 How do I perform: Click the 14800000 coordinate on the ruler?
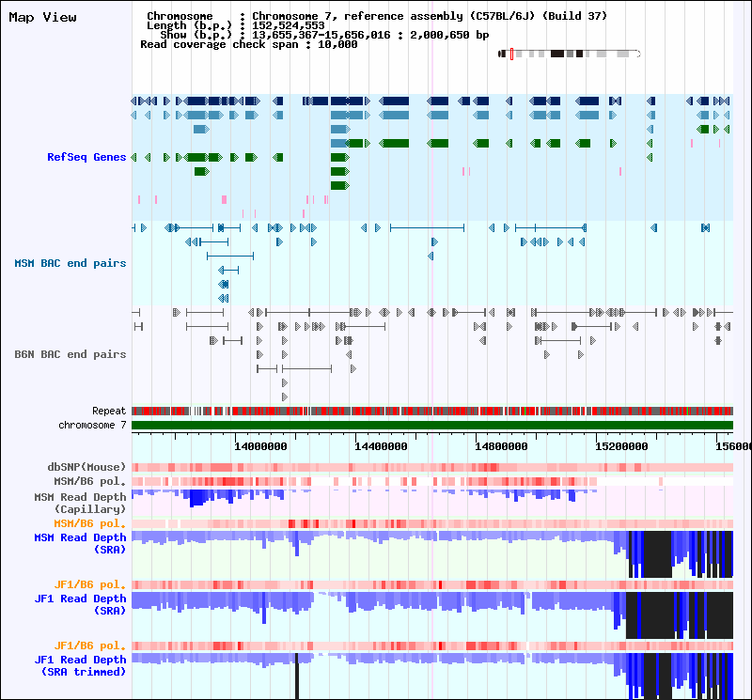(x=501, y=446)
